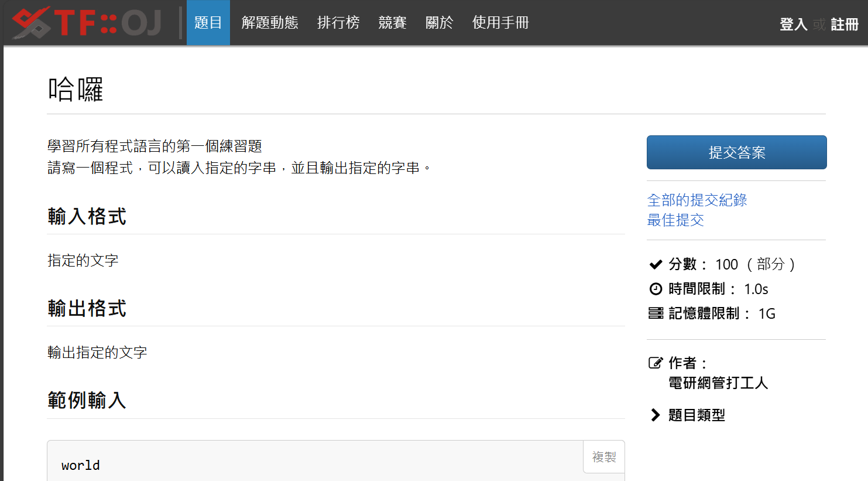This screenshot has width=868, height=481.
Task: View 全部的提交紀錄 link
Action: [697, 200]
